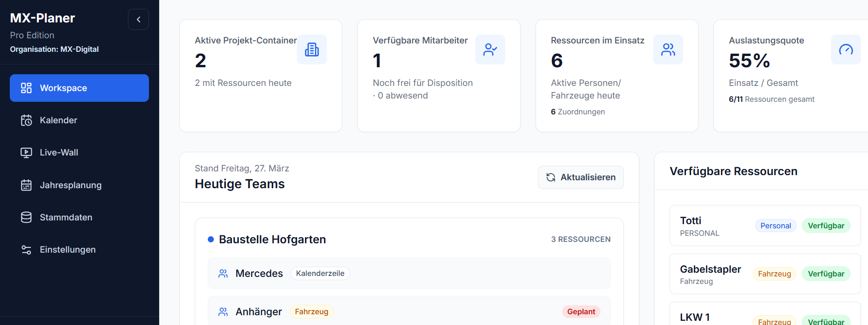
Task: Click the user-check icon in Verfügbare Mitarbeiter
Action: [490, 49]
